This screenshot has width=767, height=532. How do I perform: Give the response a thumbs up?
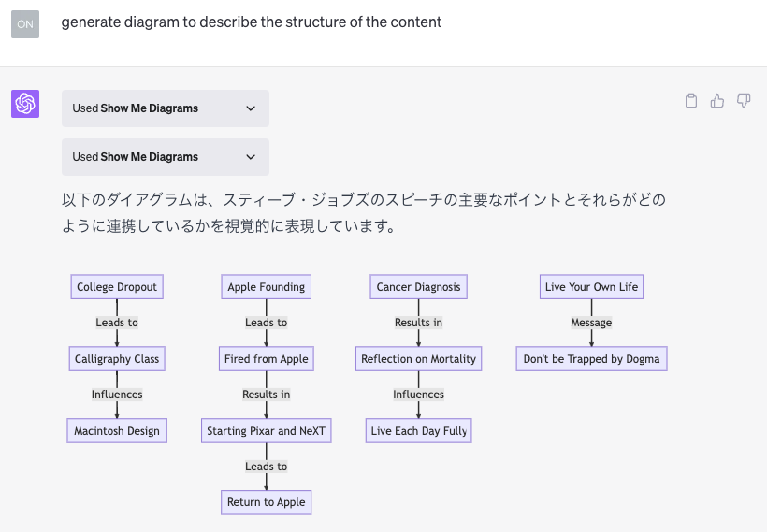[717, 101]
